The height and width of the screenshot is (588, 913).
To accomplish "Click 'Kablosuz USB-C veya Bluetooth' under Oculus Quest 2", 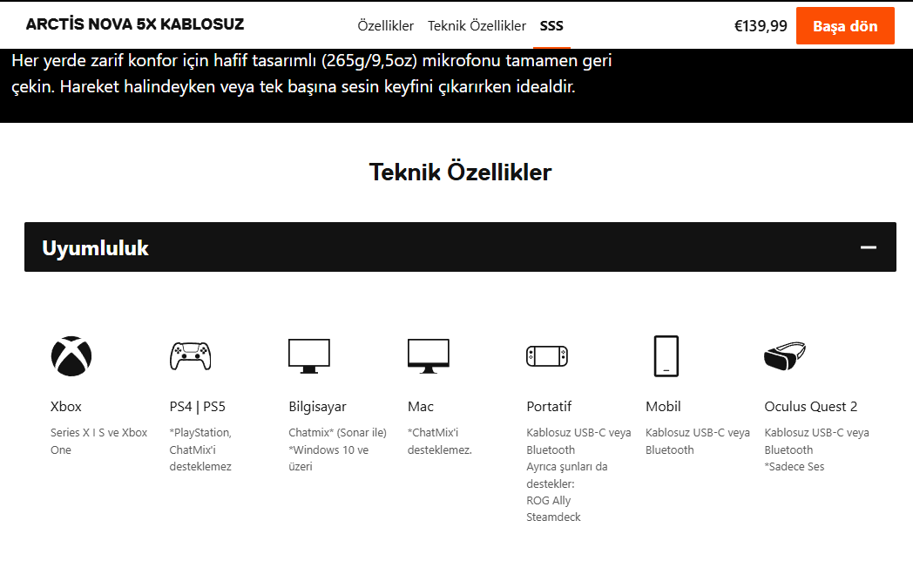I will point(816,442).
